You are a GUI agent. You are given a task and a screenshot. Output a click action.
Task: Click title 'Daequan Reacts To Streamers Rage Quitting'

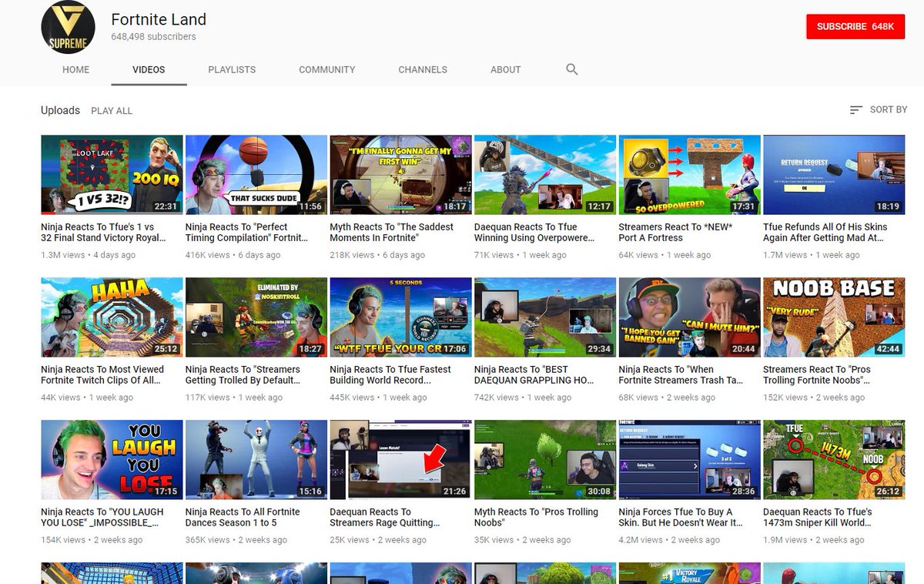pyautogui.click(x=385, y=518)
